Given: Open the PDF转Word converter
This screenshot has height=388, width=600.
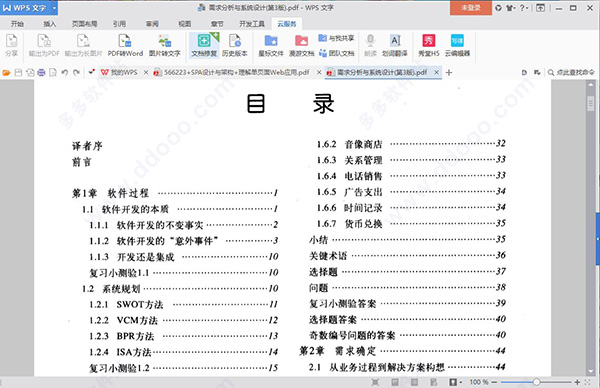Looking at the screenshot, I should pos(125,46).
